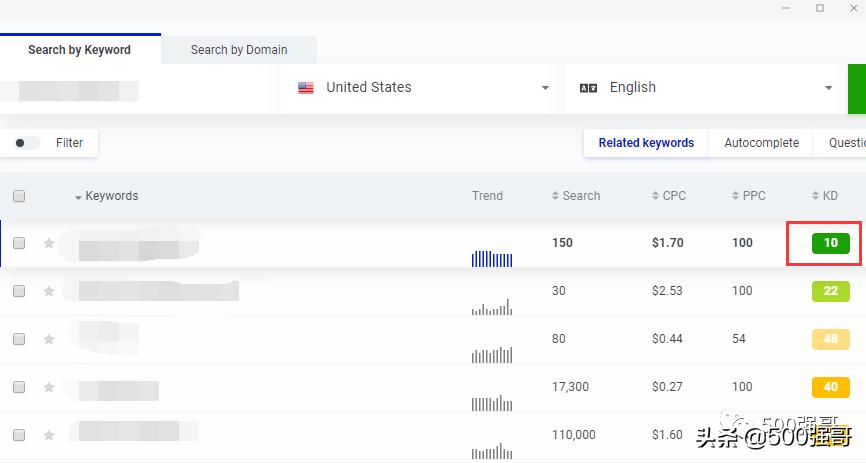This screenshot has width=866, height=463.
Task: Select checkbox of keyword with 80 searches
Action: (x=19, y=339)
